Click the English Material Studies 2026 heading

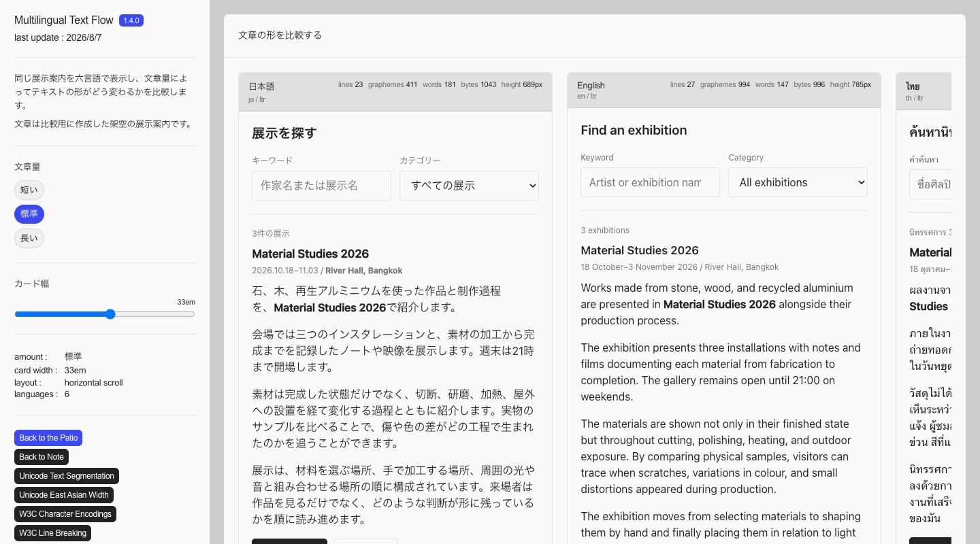640,250
